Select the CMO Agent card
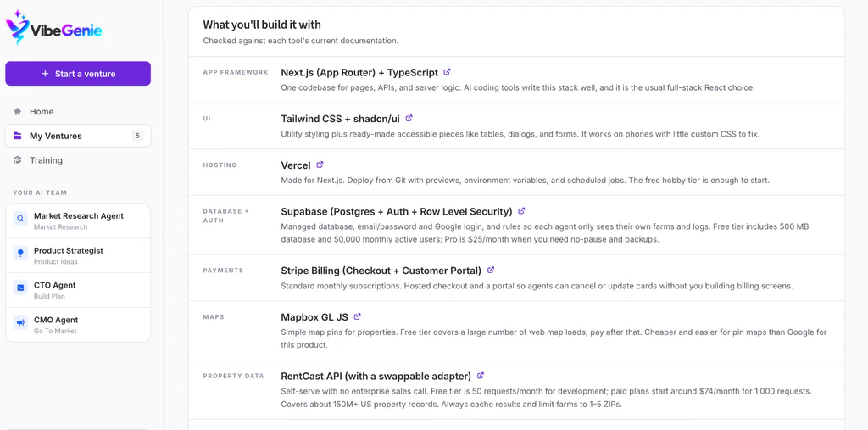Image resolution: width=868 pixels, height=430 pixels. coord(78,325)
